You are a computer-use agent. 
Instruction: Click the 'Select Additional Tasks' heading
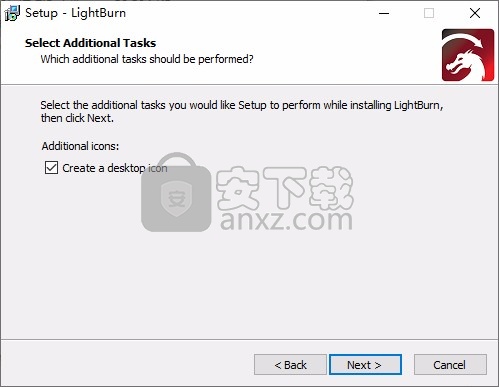90,43
